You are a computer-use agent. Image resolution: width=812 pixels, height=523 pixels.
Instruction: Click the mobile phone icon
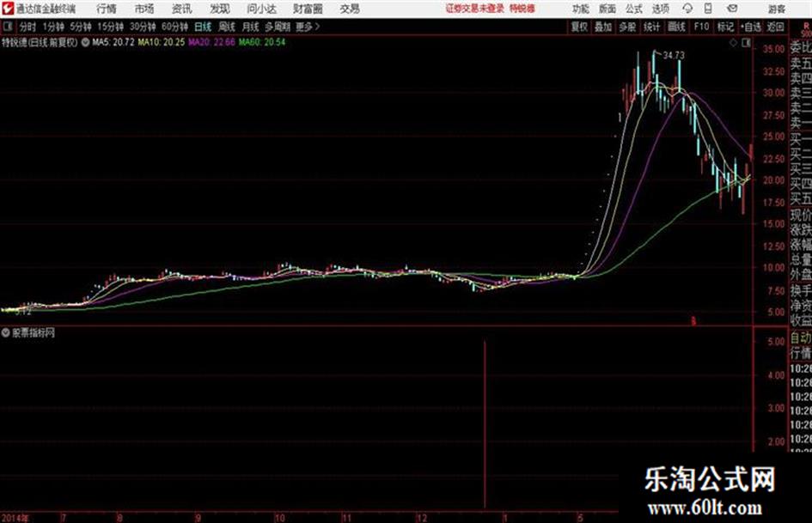click(708, 9)
